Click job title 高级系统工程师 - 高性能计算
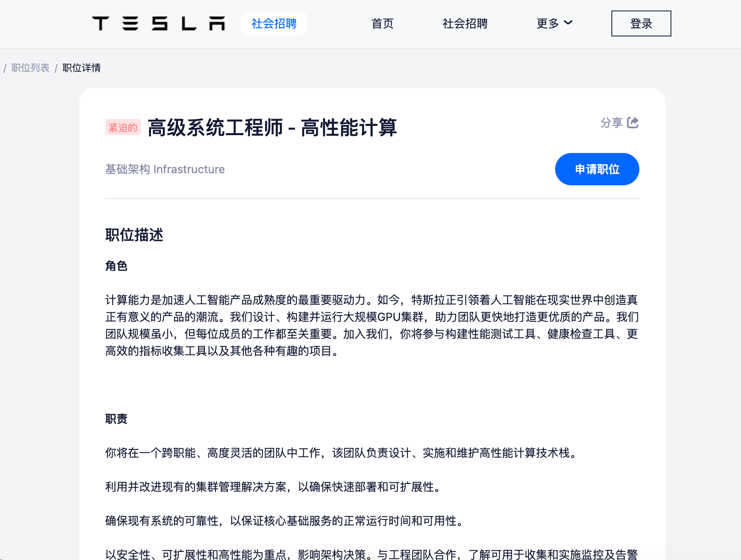 272,127
